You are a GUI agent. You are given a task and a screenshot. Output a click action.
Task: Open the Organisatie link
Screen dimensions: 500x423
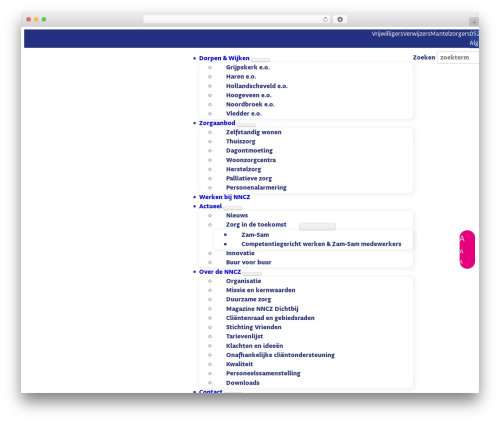pyautogui.click(x=244, y=281)
